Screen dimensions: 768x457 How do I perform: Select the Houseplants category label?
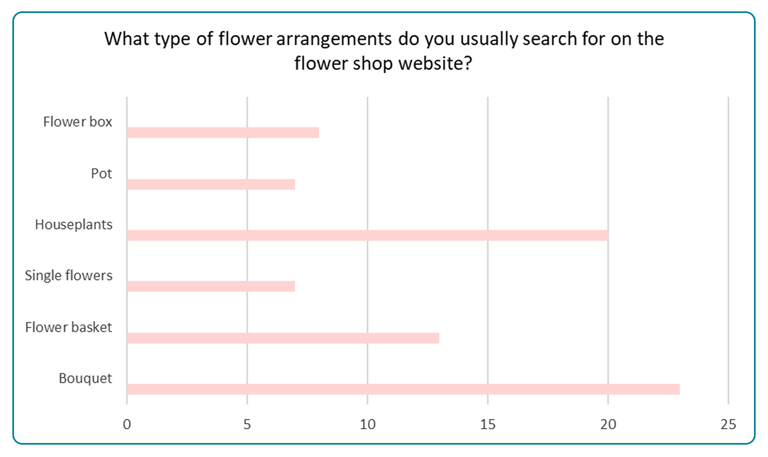tap(73, 224)
